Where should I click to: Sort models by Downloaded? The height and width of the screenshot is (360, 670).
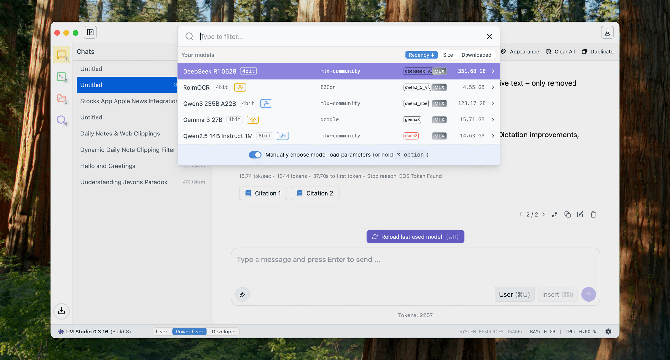pos(476,55)
